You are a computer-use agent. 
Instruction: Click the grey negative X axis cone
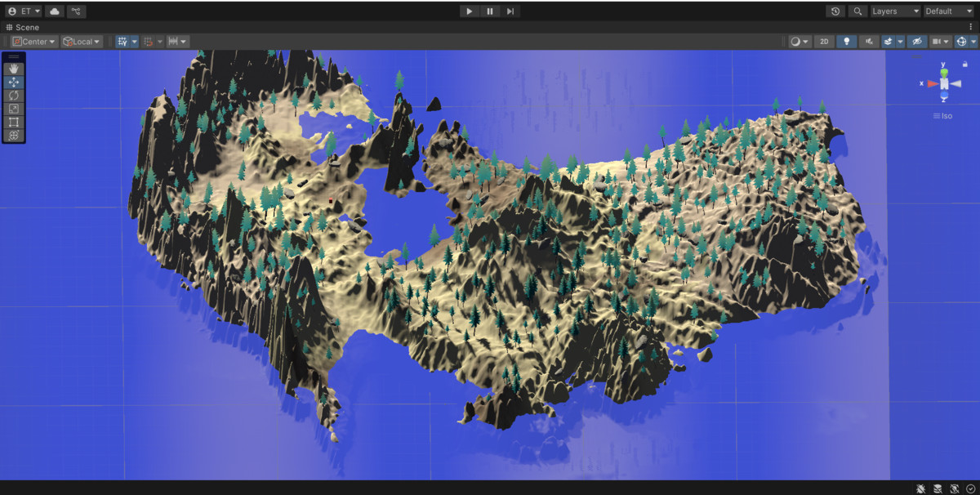click(x=955, y=83)
